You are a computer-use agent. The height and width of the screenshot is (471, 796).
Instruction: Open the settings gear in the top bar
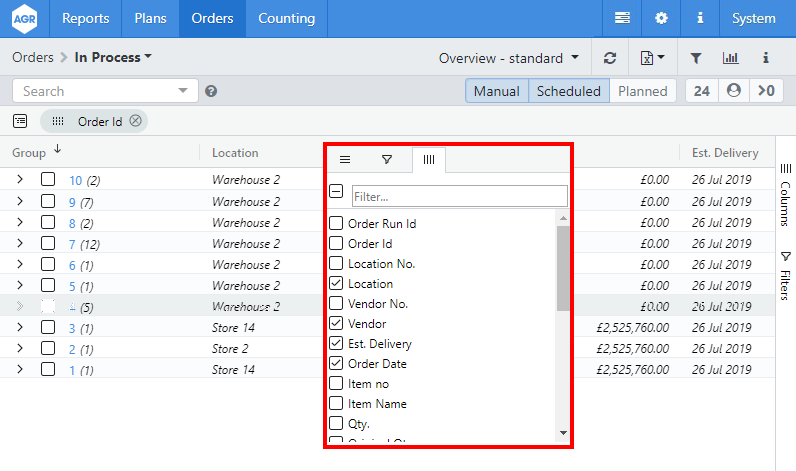click(x=661, y=18)
